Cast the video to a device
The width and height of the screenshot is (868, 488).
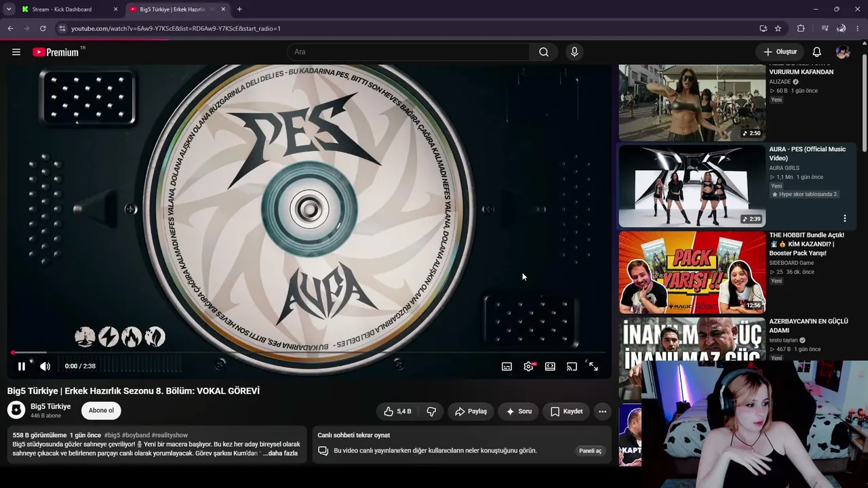point(572,367)
